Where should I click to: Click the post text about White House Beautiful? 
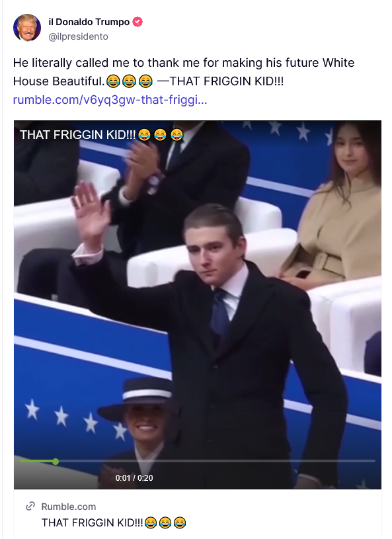point(184,72)
